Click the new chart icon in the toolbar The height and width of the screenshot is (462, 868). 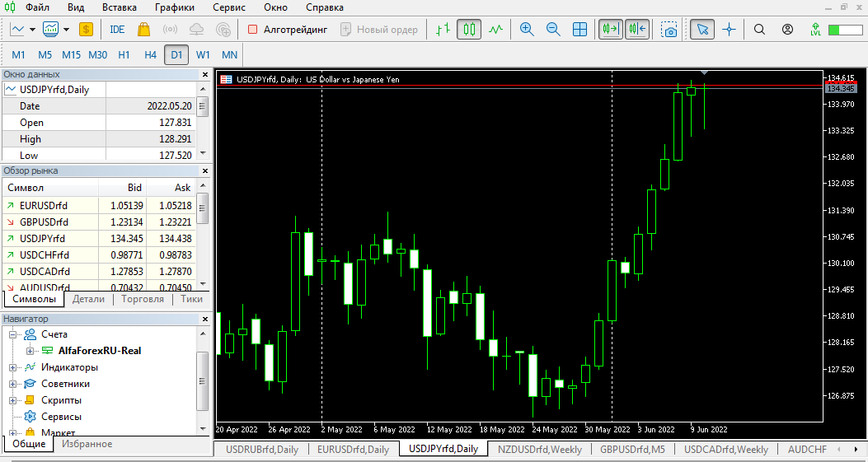point(17,30)
